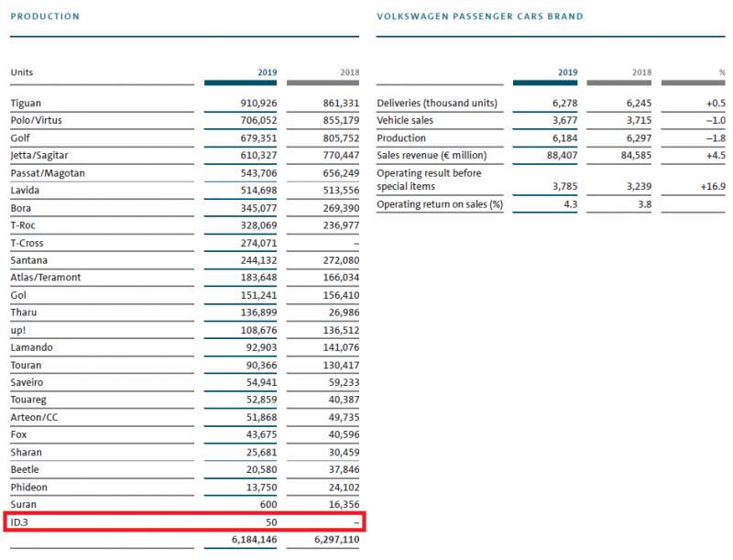Click the Atlas/Teramont row label
This screenshot has height=560, width=733.
coord(45,278)
